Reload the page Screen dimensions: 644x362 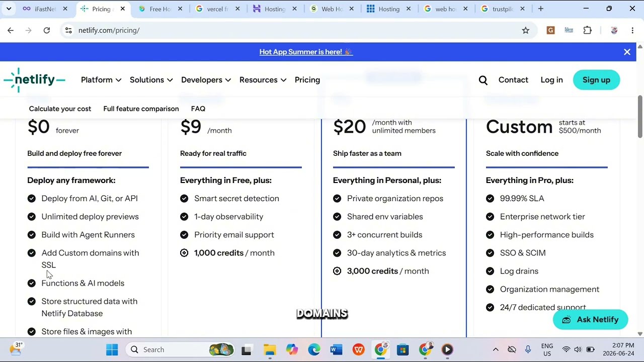tap(46, 30)
